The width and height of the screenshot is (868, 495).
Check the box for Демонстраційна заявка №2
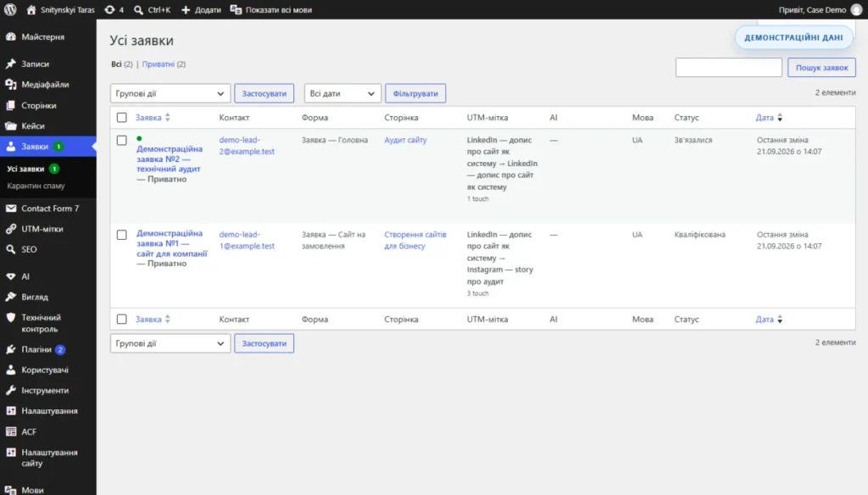pos(122,140)
